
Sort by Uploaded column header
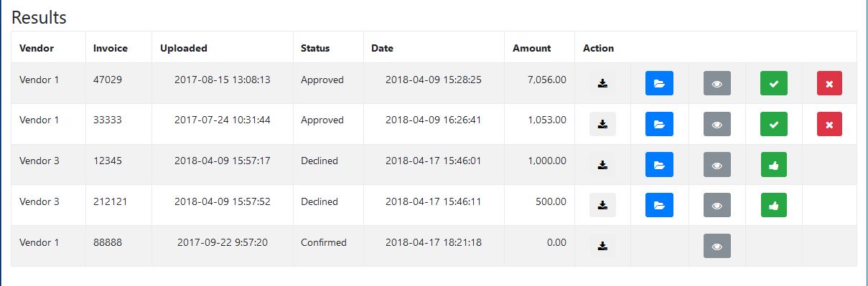click(x=184, y=48)
